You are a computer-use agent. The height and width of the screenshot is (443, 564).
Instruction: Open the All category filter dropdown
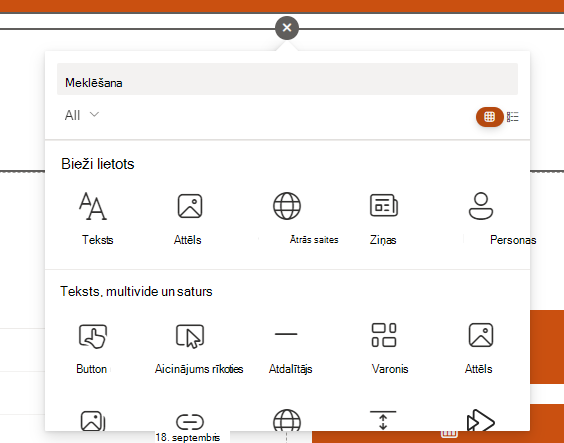tap(82, 115)
